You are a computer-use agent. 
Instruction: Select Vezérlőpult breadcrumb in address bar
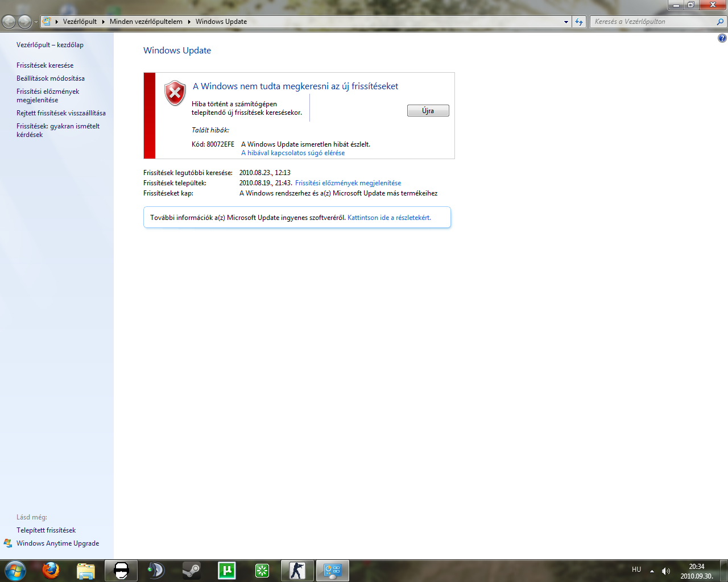(80, 22)
